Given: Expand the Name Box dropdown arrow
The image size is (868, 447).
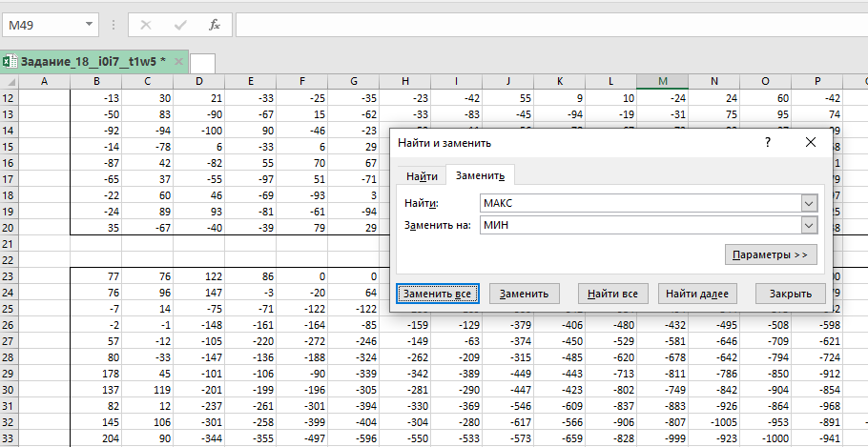Looking at the screenshot, I should tap(89, 24).
